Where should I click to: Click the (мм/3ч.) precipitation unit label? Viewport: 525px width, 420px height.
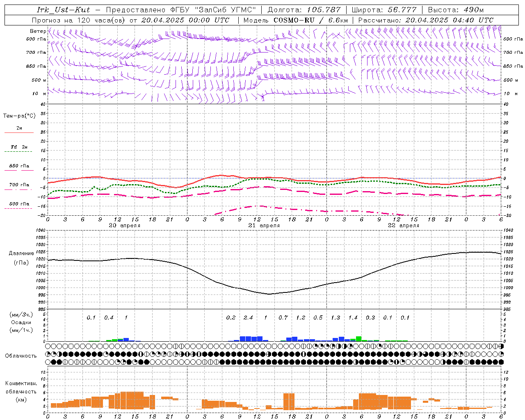21,315
